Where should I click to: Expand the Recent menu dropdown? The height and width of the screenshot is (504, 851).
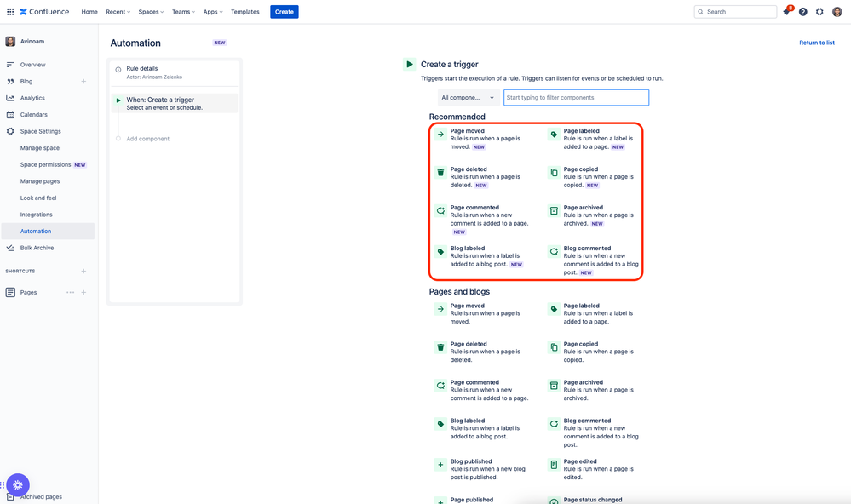click(118, 11)
